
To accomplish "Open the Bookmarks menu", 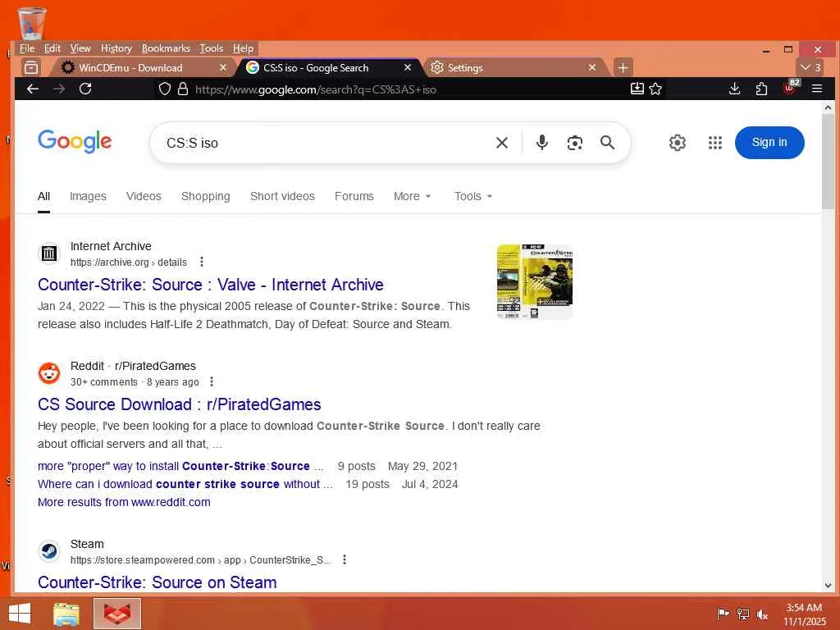I will [x=166, y=48].
